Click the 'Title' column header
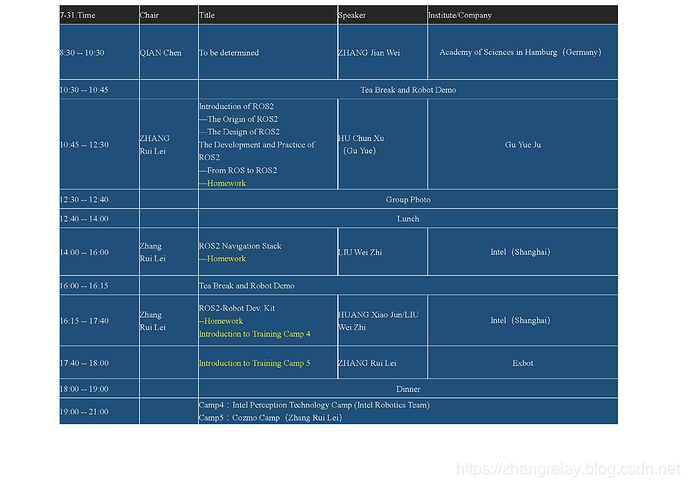690x487 pixels. tap(268, 15)
